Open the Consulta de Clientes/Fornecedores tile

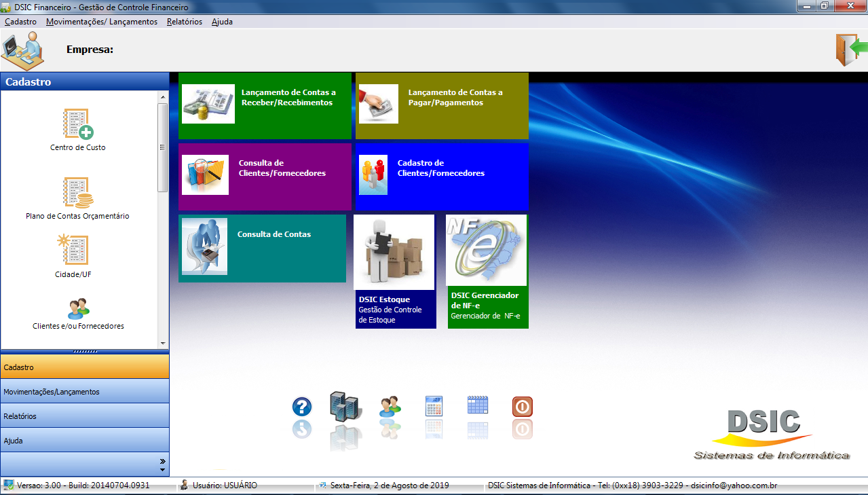coord(265,177)
